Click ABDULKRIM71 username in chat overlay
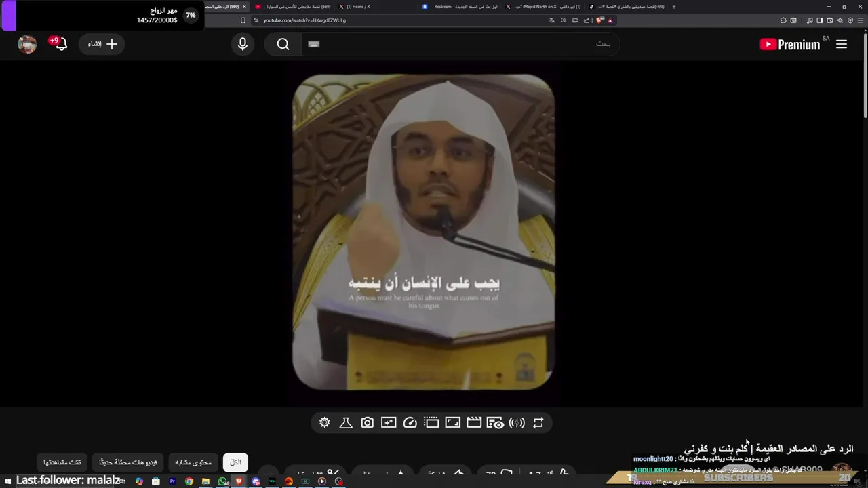The width and height of the screenshot is (868, 488). click(x=655, y=470)
